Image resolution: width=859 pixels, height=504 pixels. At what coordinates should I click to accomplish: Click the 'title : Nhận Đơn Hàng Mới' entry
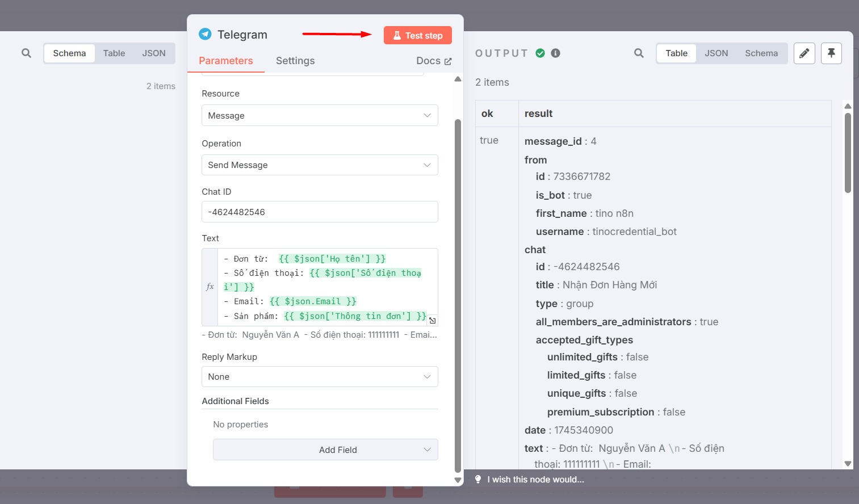(x=596, y=285)
